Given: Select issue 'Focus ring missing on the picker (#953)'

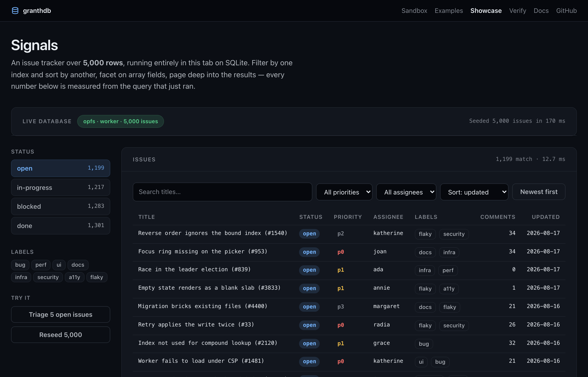Looking at the screenshot, I should tap(203, 251).
